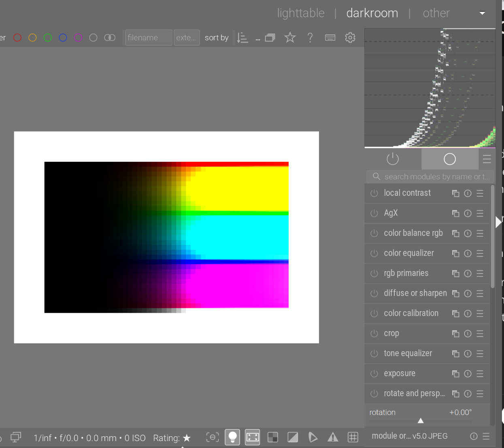Click the lightbulb color assessment icon

click(x=232, y=437)
